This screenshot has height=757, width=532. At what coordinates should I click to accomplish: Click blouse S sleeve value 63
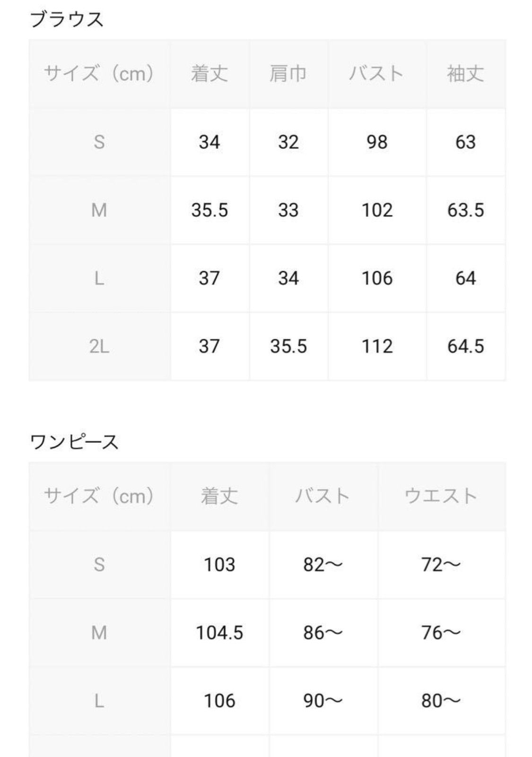tap(465, 142)
